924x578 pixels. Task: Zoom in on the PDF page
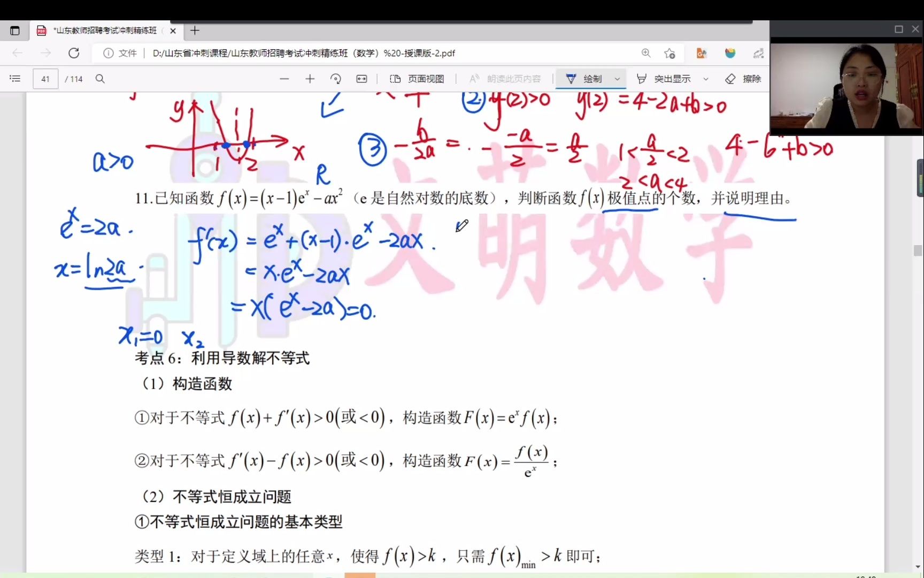[x=310, y=79]
